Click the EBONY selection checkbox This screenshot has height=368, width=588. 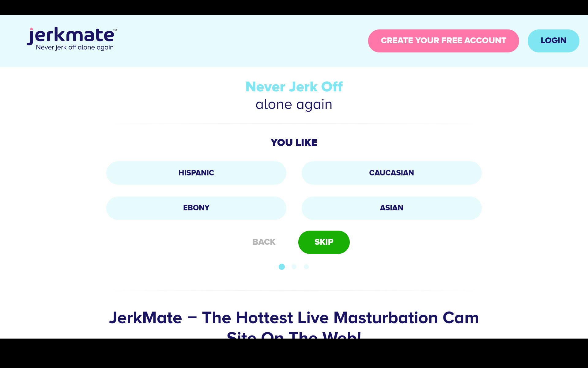(x=196, y=208)
